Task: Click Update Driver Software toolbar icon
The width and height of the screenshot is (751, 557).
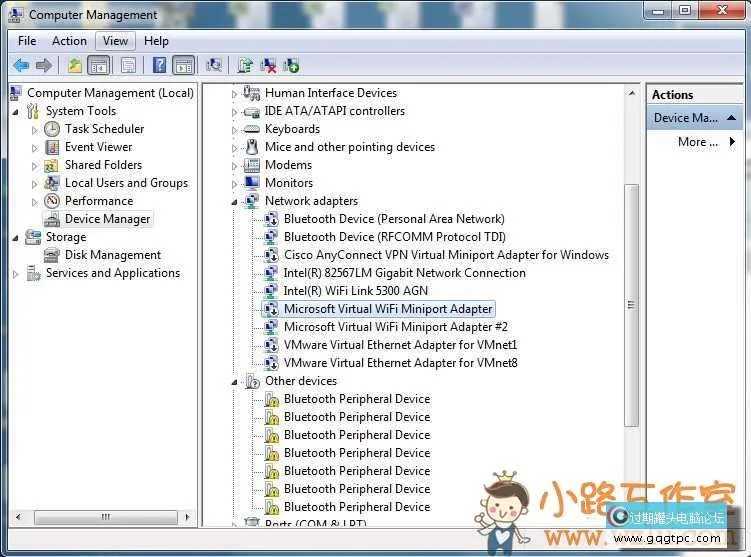Action: pyautogui.click(x=244, y=66)
